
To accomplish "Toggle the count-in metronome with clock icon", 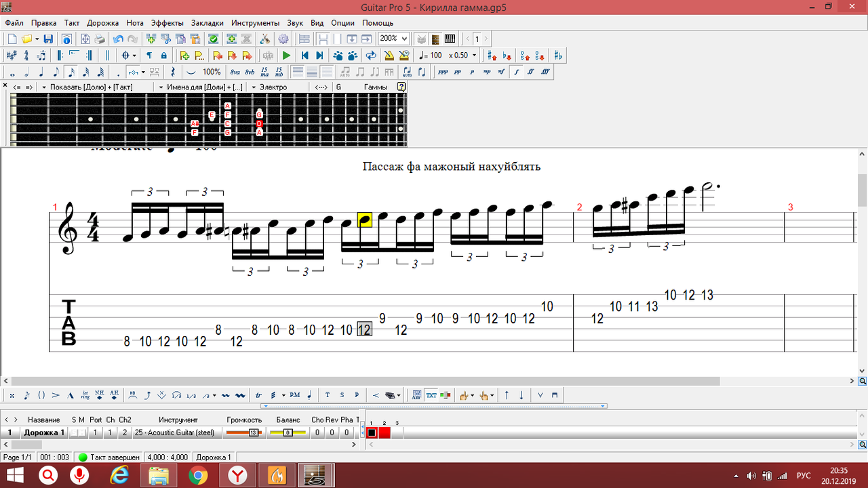I will point(404,55).
